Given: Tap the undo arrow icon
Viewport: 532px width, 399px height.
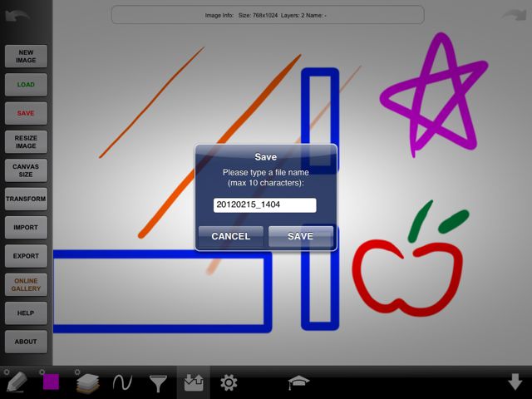Looking at the screenshot, I should [17, 16].
